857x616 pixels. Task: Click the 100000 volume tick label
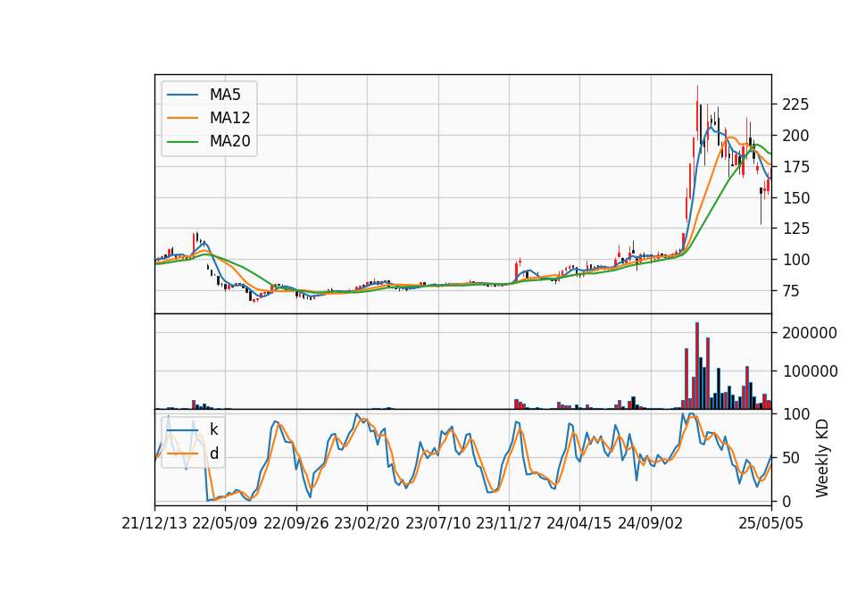pos(810,371)
